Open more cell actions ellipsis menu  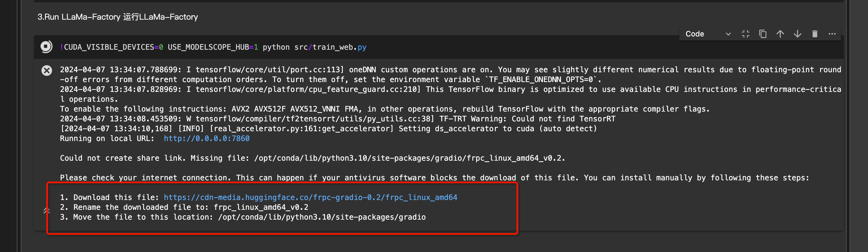point(832,34)
